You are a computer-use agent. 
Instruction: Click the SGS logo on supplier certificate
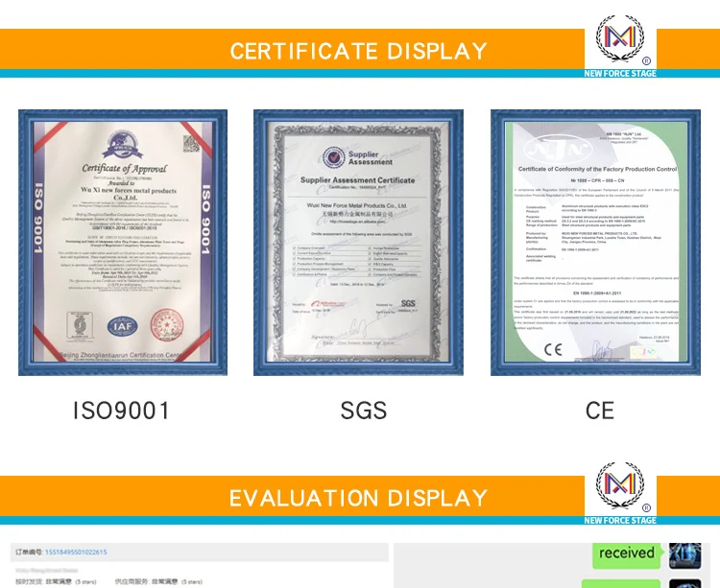408,303
